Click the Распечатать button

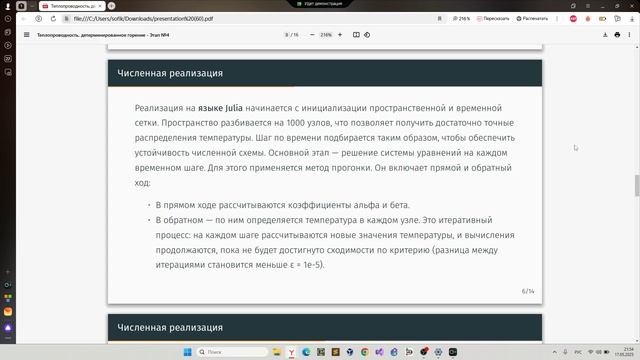coord(532,19)
